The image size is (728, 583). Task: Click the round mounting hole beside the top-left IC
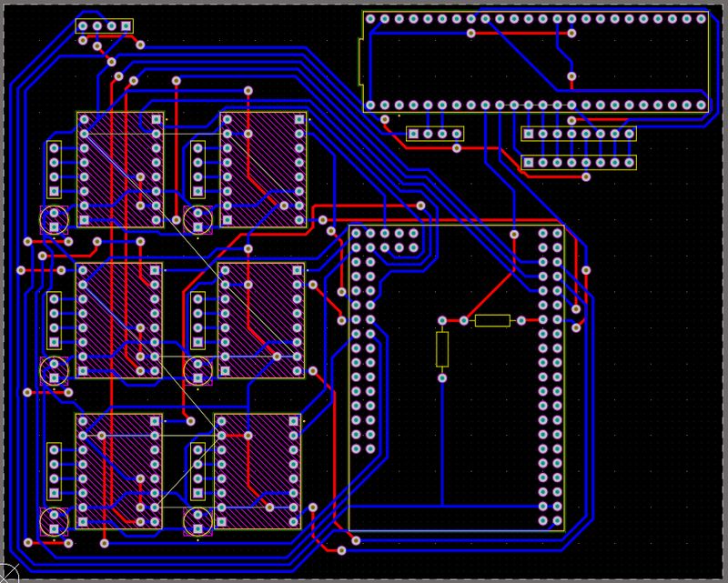click(55, 219)
